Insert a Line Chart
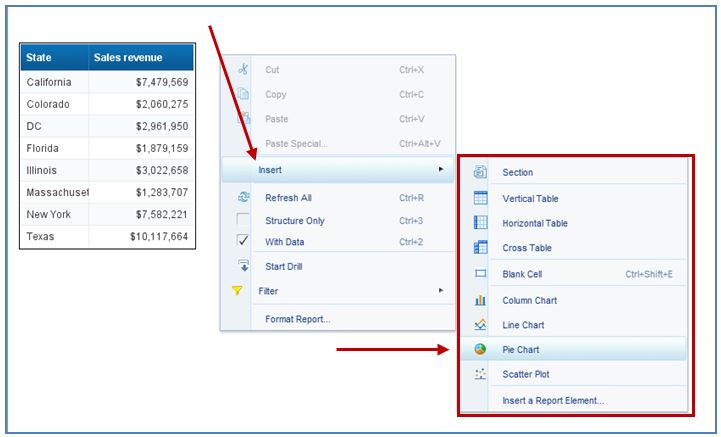 (x=573, y=325)
